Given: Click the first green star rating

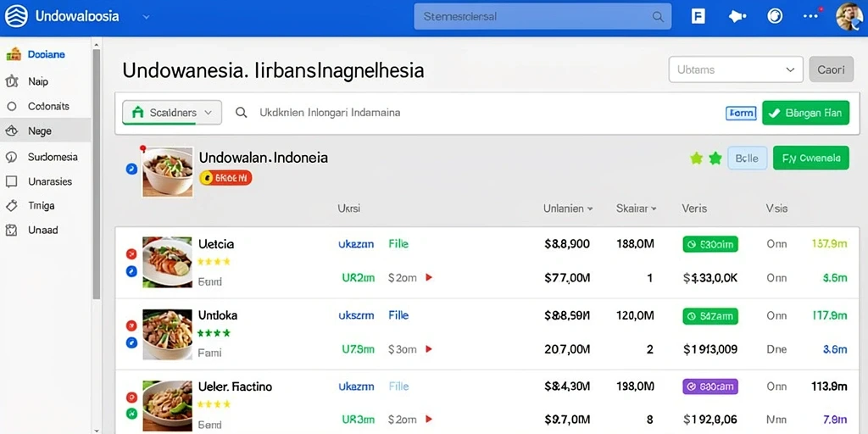Looking at the screenshot, I should coord(697,159).
